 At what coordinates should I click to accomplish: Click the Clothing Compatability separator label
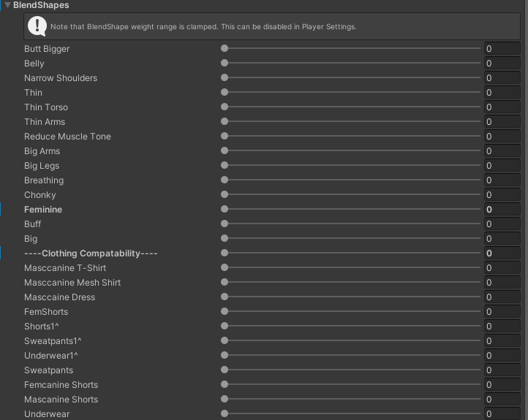pyautogui.click(x=91, y=253)
